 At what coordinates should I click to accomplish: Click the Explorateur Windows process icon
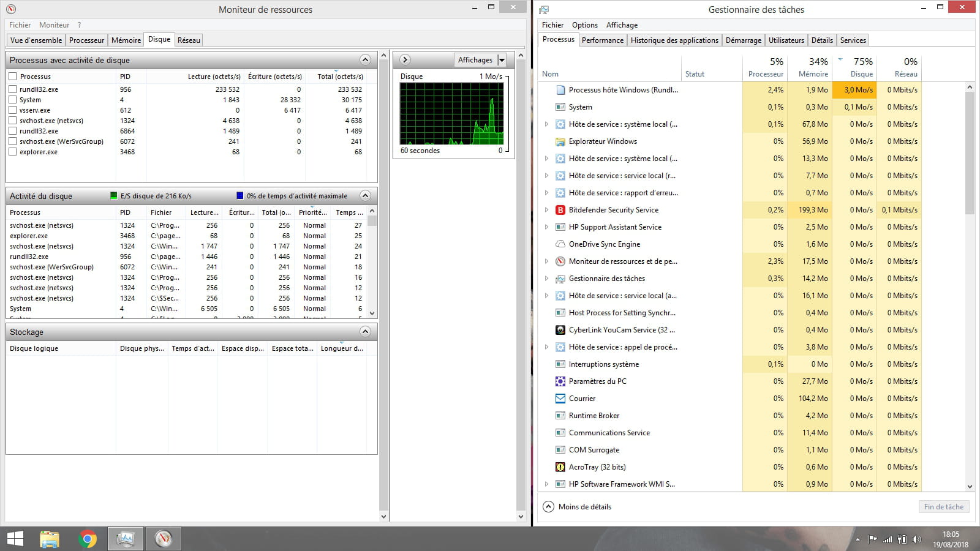click(x=560, y=141)
